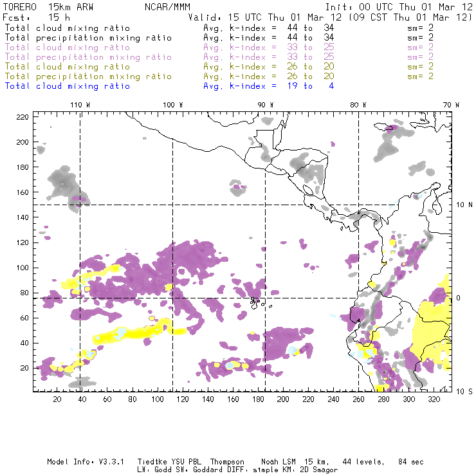This screenshot has width=476, height=476.
Task: Select 'Model Info: V3.3.1' footer text
Action: [86, 462]
